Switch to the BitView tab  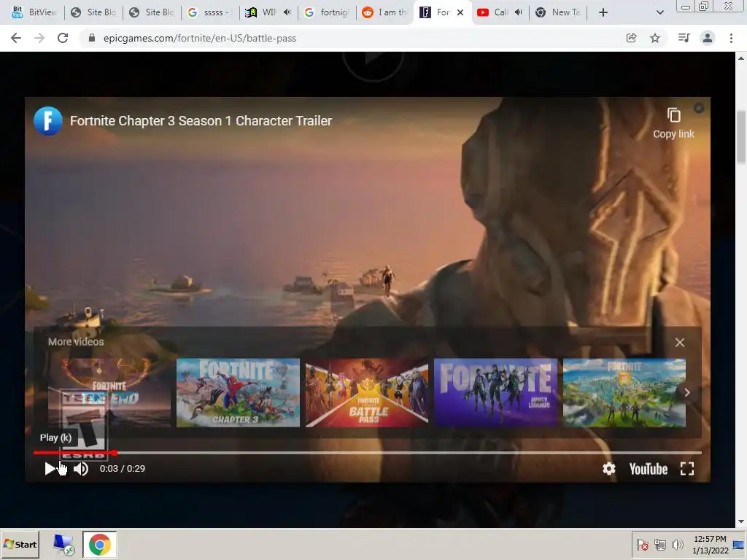(x=34, y=12)
